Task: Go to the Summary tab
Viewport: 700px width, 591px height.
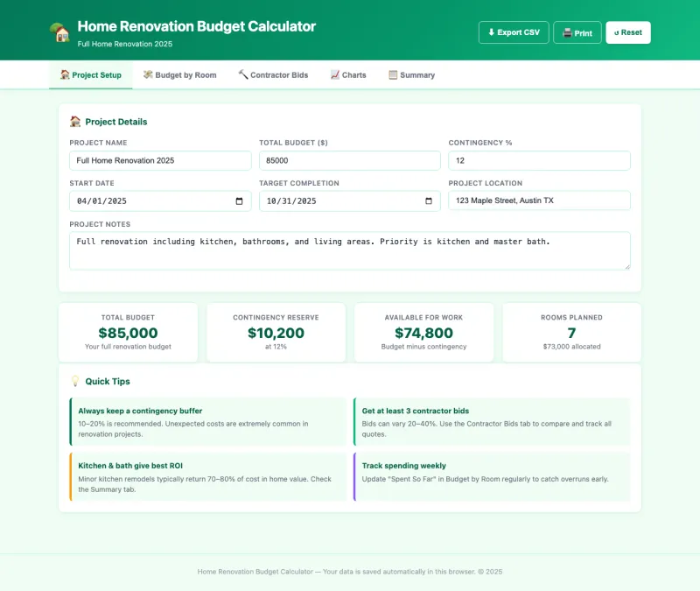Action: point(411,75)
